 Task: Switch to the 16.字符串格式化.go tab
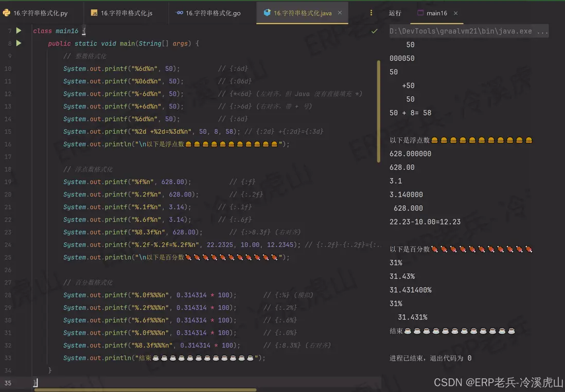(213, 13)
